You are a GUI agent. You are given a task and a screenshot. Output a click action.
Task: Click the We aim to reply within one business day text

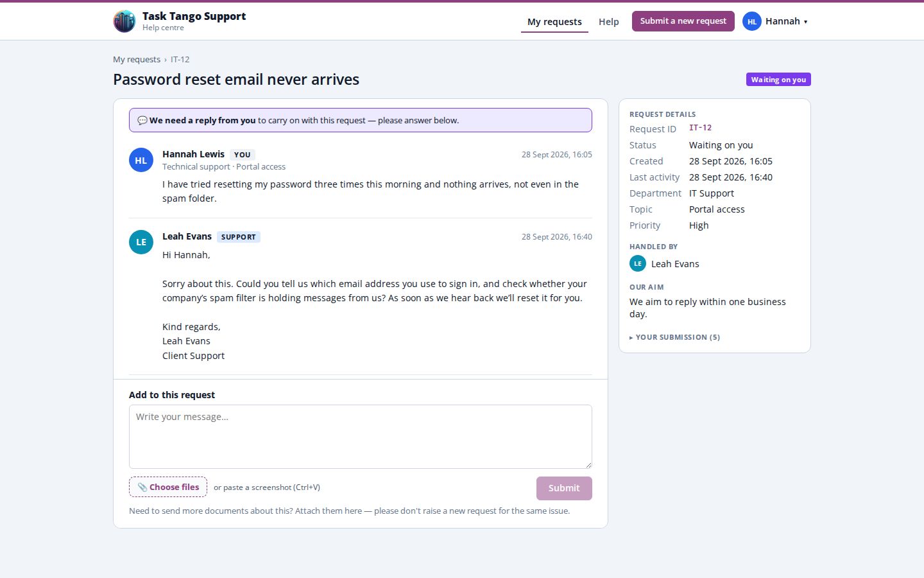coord(708,308)
